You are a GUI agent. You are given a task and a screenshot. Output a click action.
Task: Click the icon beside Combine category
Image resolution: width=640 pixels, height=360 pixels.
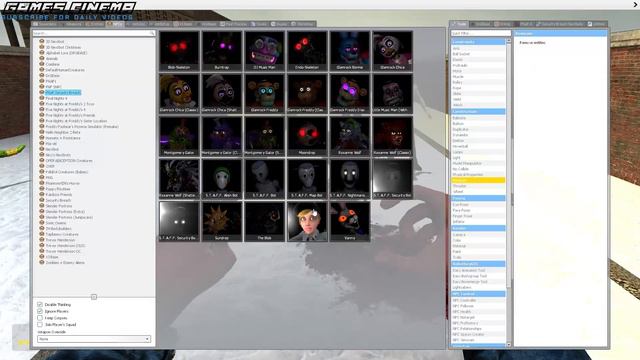point(42,64)
